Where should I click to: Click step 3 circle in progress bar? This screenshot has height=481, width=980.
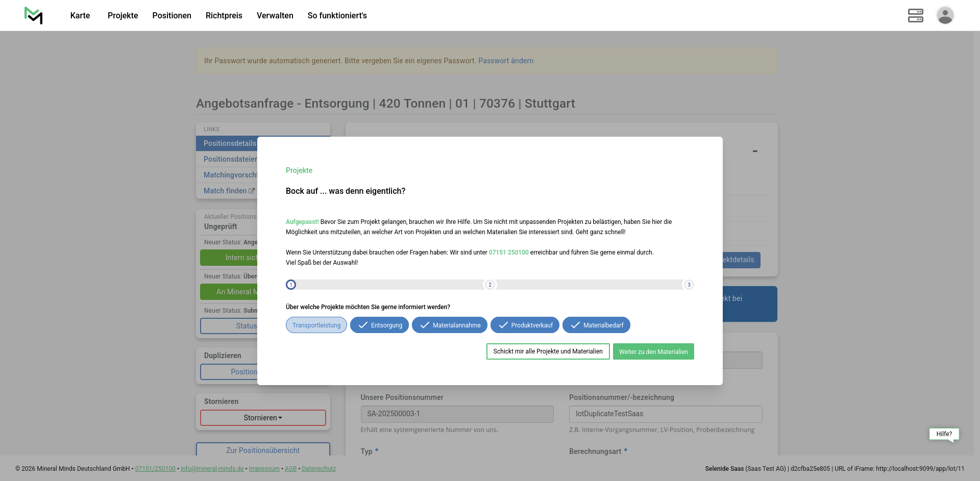pos(689,285)
